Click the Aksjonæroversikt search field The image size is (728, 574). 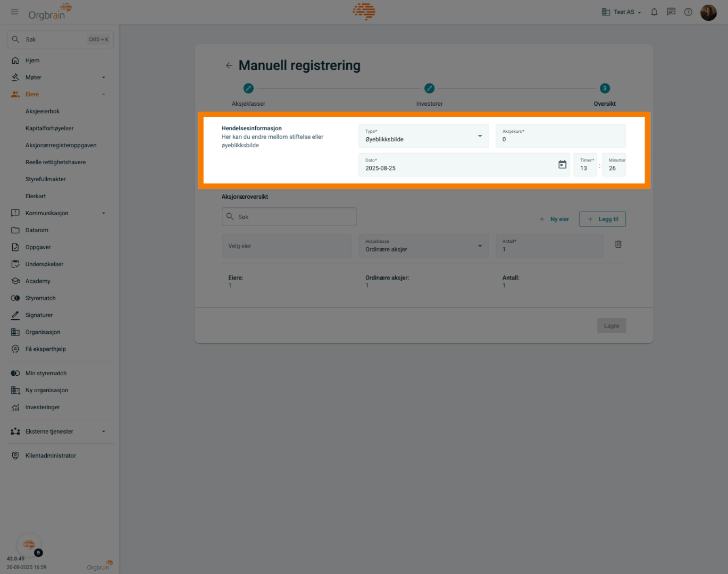[289, 217]
